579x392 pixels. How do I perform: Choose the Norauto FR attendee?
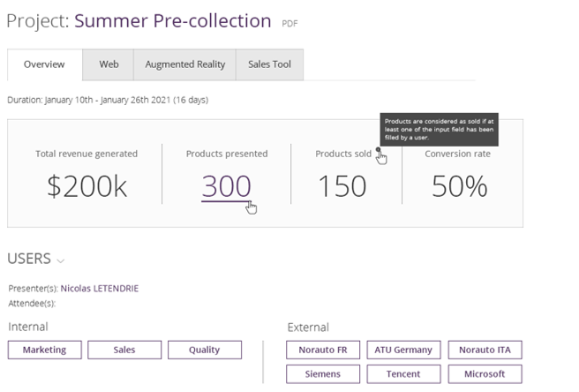coord(323,351)
